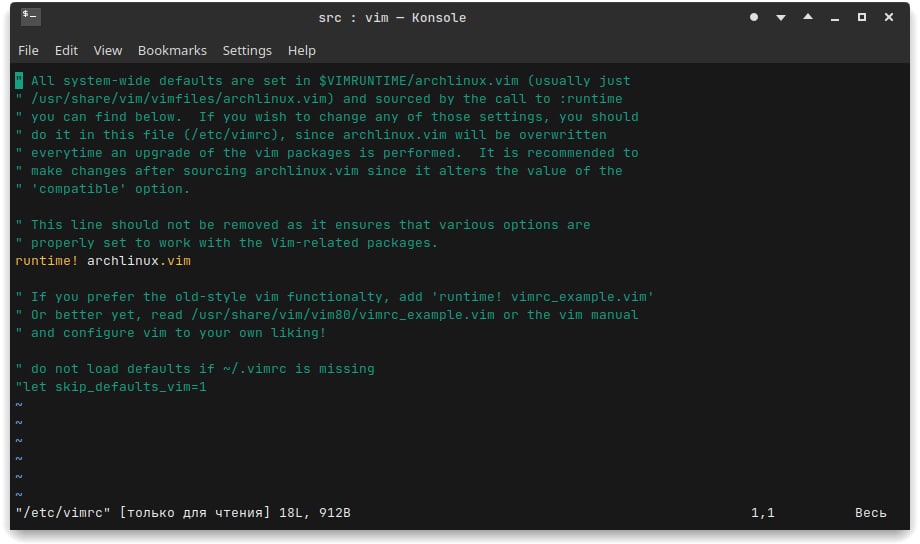The height and width of the screenshot is (544, 920).
Task: Click 'Vim-related packages.' text
Action: point(354,242)
